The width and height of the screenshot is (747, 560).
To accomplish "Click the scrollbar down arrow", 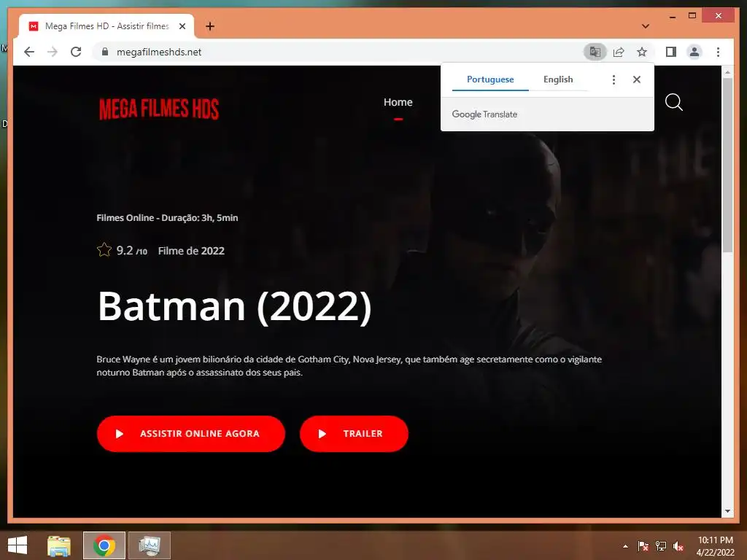I will click(727, 511).
